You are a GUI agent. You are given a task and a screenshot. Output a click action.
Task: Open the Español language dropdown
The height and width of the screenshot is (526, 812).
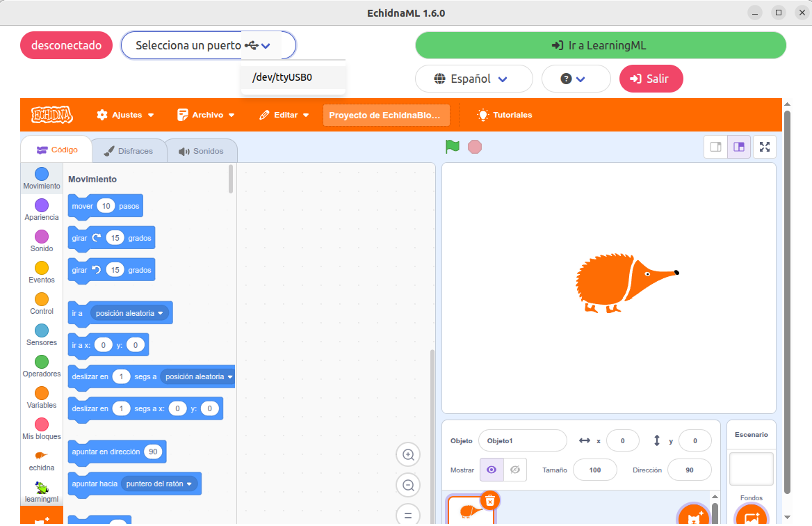[x=474, y=79]
